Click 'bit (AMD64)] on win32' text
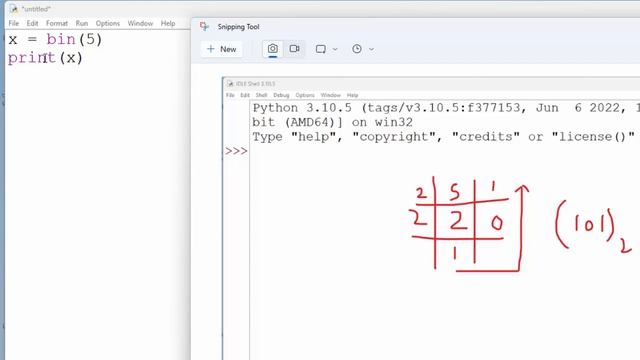640x360 pixels. tap(332, 122)
